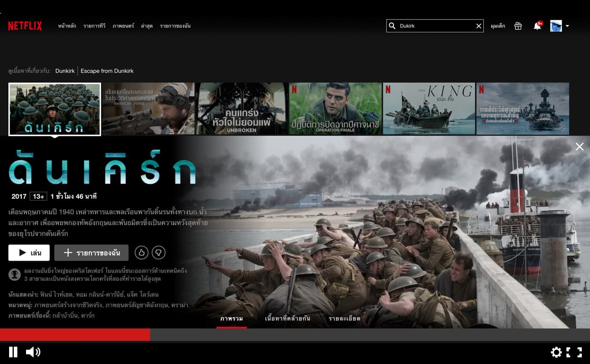Viewport: 590px width, 364px height.
Task: Rate Dunkirk with thumbs up
Action: [x=141, y=252]
